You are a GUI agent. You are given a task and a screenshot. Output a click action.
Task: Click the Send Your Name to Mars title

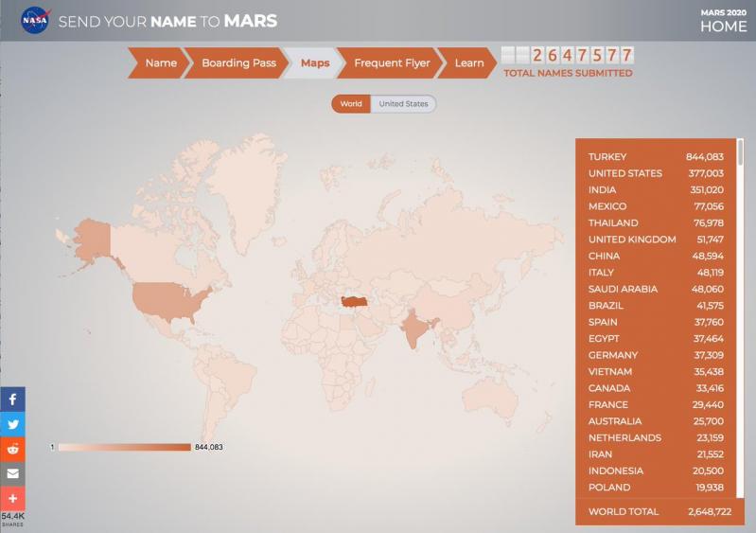coord(167,21)
